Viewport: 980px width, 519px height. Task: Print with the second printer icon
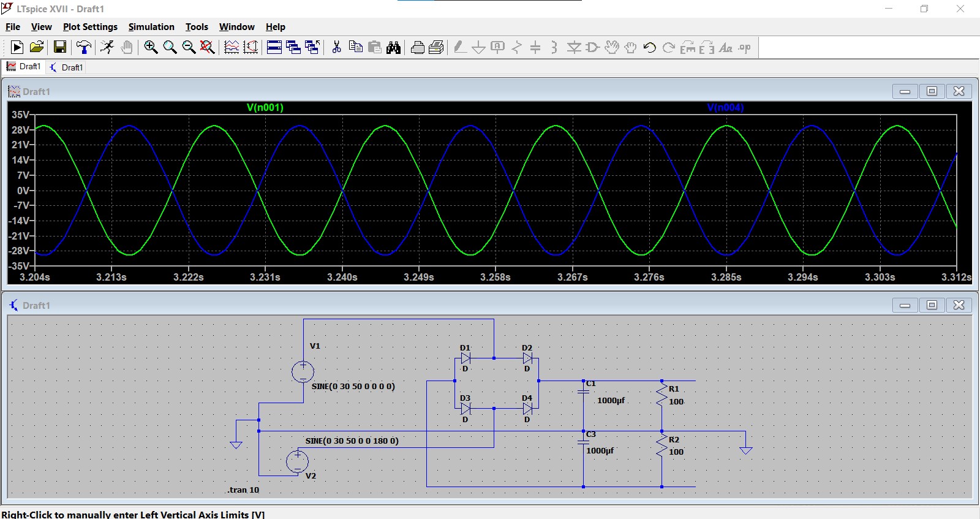point(437,47)
